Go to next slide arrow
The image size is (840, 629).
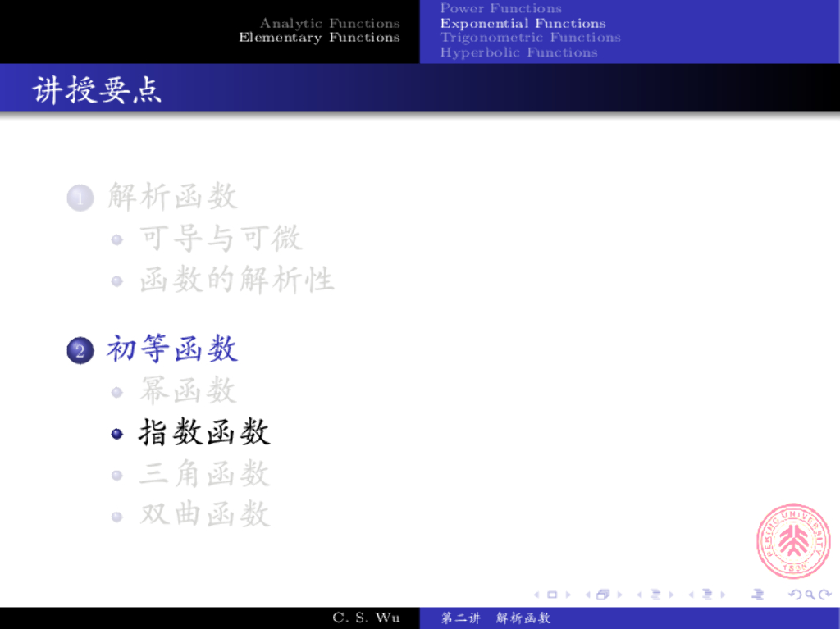568,595
